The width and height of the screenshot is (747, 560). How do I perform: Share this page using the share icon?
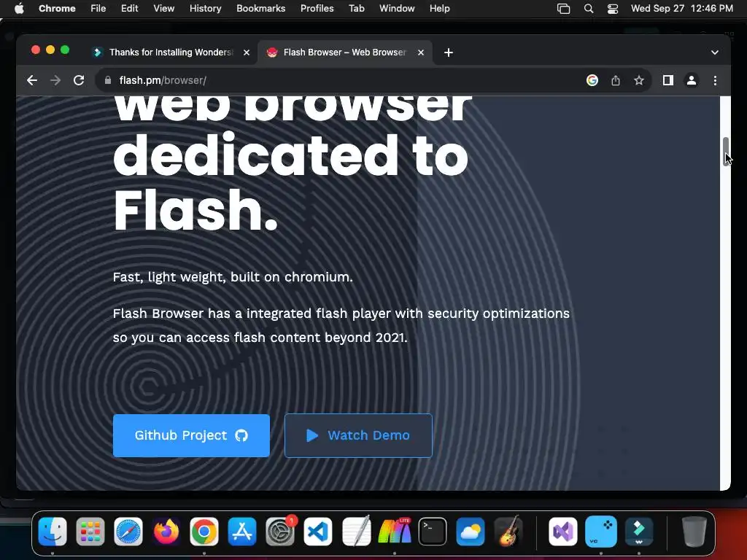coord(616,80)
